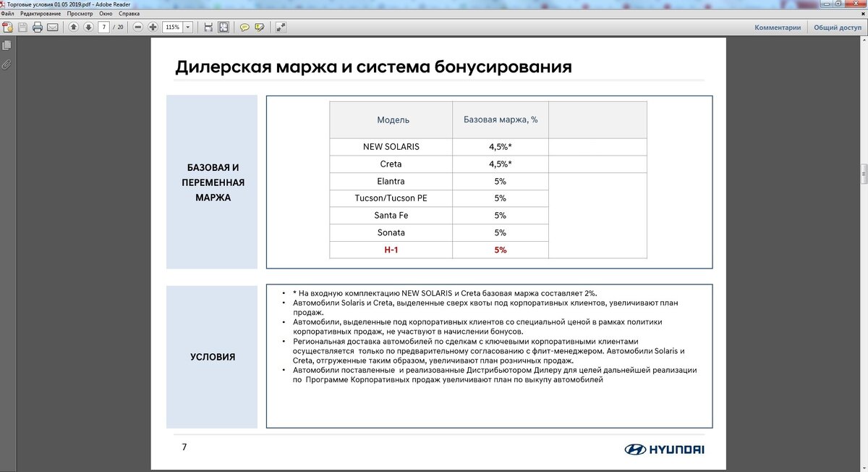Go to previous page arrow

(74, 28)
